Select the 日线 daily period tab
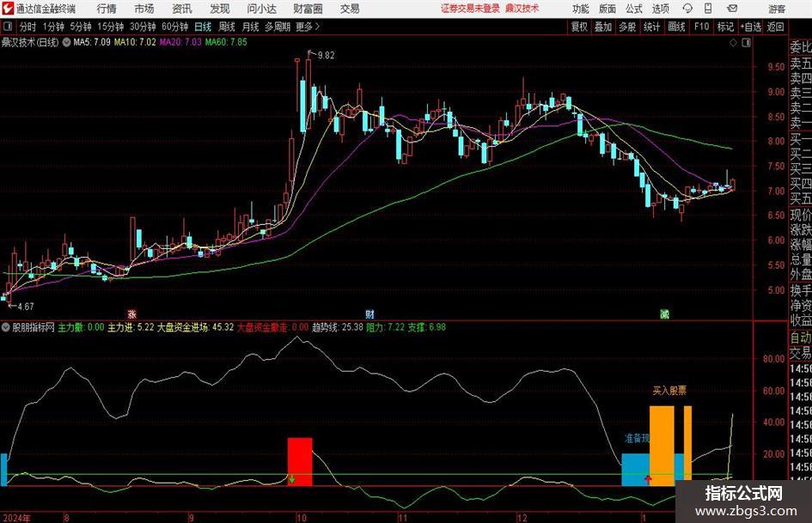The image size is (812, 523). tap(203, 27)
